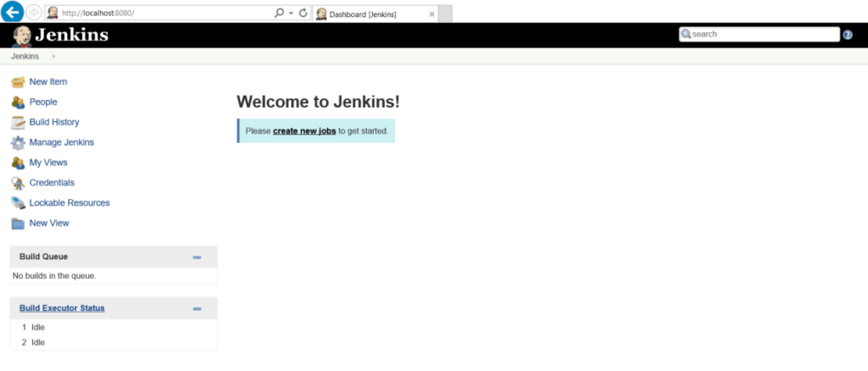868x371 pixels.
Task: Click the Manage Jenkins gear icon
Action: [x=19, y=142]
